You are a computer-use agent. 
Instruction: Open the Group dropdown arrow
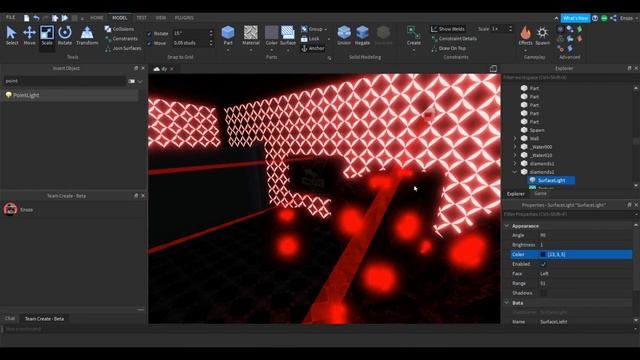pyautogui.click(x=326, y=29)
